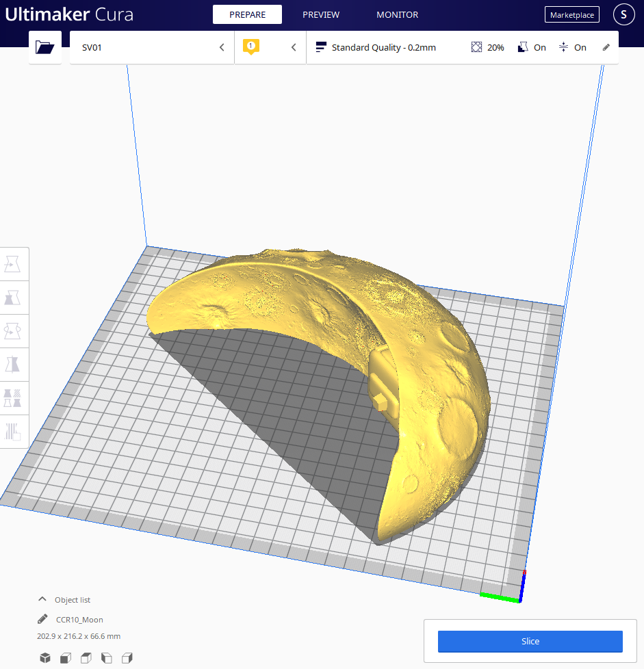Switch to 3D perspective view cube

44,658
